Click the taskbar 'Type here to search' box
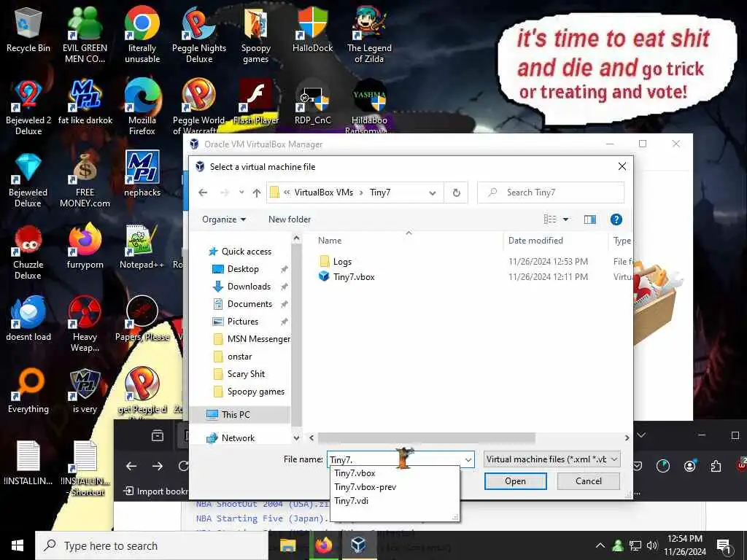The width and height of the screenshot is (747, 560). 152,545
